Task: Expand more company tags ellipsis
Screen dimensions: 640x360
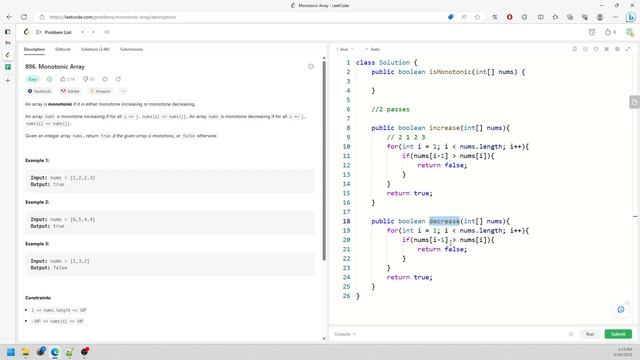Action: click(x=123, y=91)
